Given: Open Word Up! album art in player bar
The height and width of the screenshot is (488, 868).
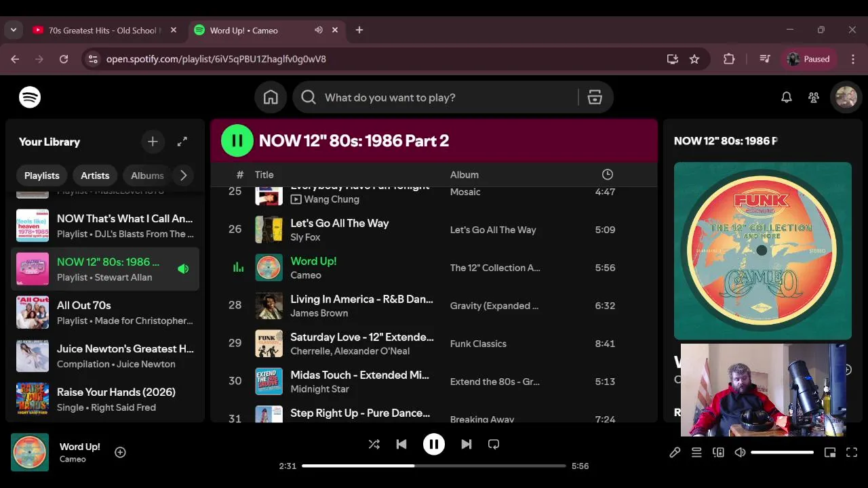Looking at the screenshot, I should click(30, 452).
